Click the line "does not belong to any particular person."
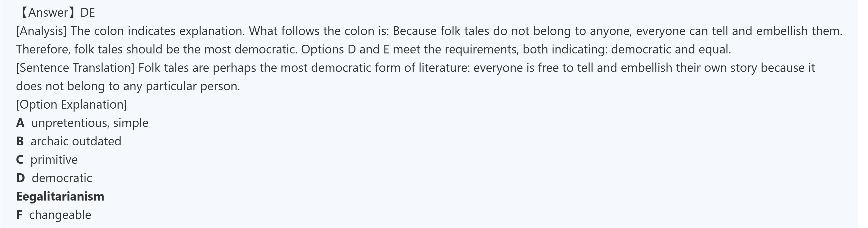Image resolution: width=868 pixels, height=228 pixels. click(128, 87)
